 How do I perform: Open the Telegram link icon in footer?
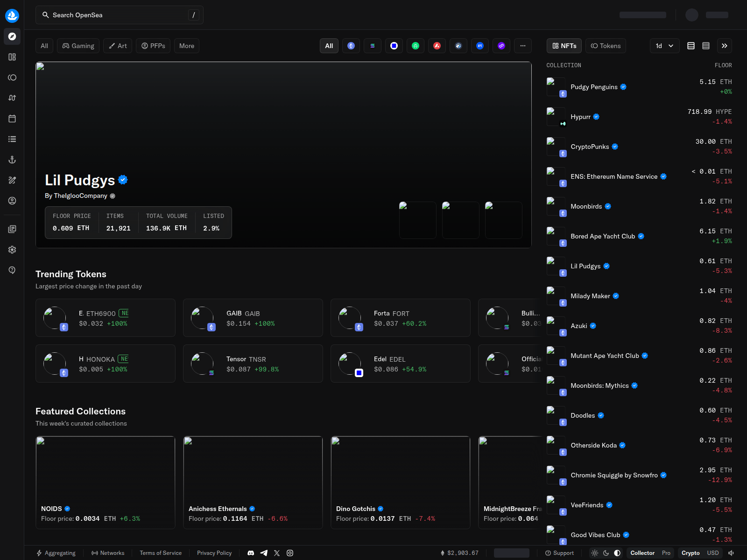tap(264, 553)
